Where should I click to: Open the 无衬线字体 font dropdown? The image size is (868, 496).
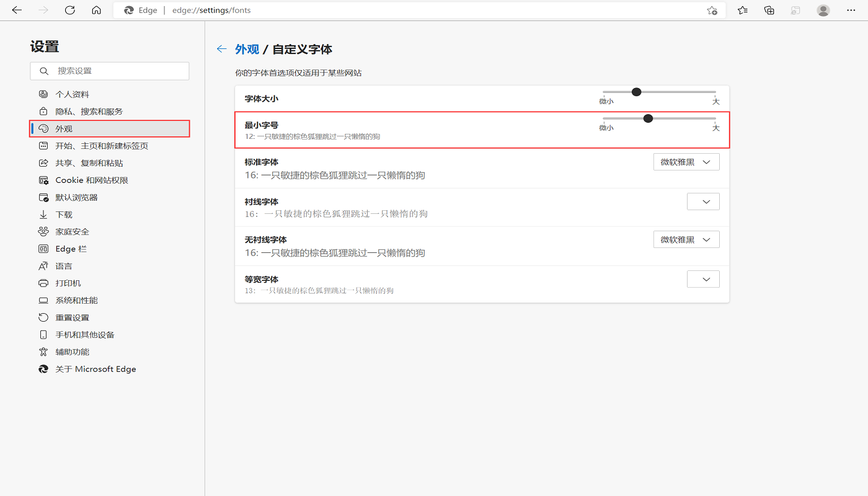[x=686, y=239]
